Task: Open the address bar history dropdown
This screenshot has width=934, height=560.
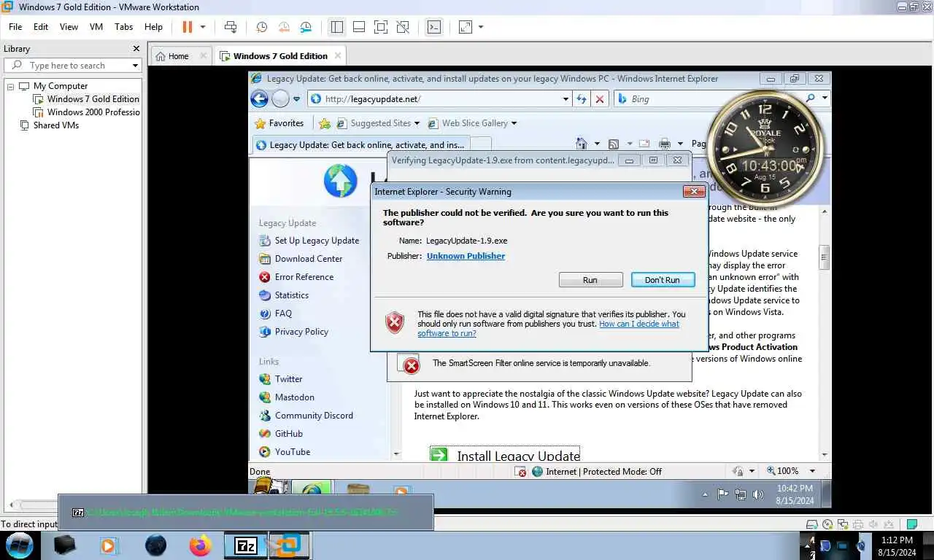Action: [x=566, y=99]
